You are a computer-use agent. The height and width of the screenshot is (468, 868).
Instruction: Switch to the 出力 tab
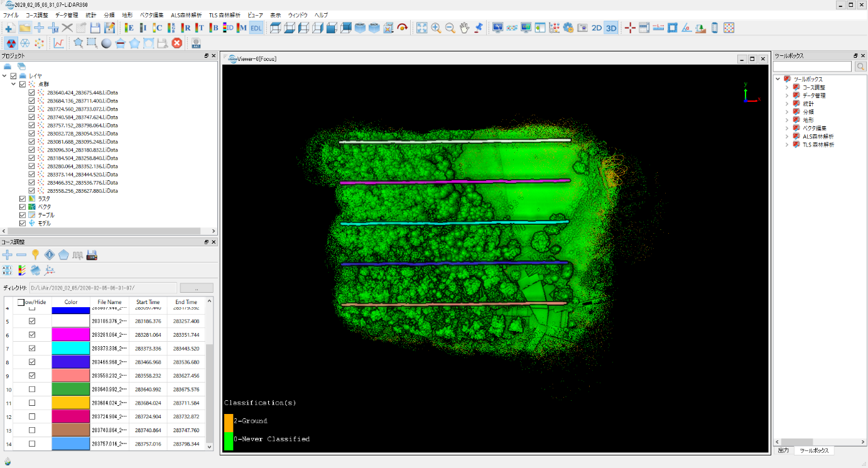coord(783,450)
